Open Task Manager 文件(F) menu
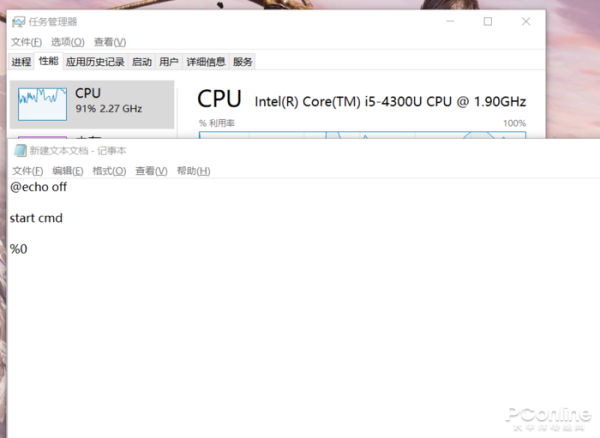 (26, 42)
